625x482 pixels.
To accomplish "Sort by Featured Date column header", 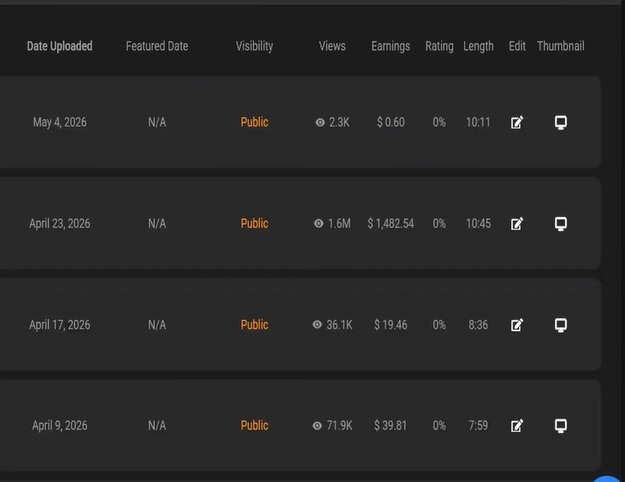I will 157,46.
